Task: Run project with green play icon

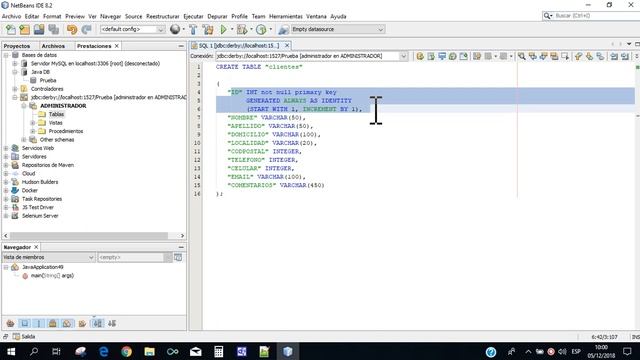Action: click(223, 29)
